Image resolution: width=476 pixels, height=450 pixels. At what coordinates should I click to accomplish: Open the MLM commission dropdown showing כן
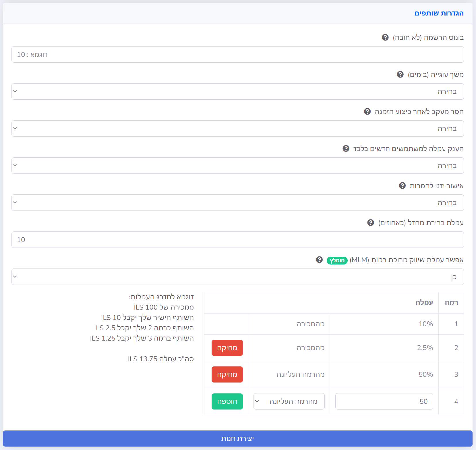pyautogui.click(x=237, y=277)
